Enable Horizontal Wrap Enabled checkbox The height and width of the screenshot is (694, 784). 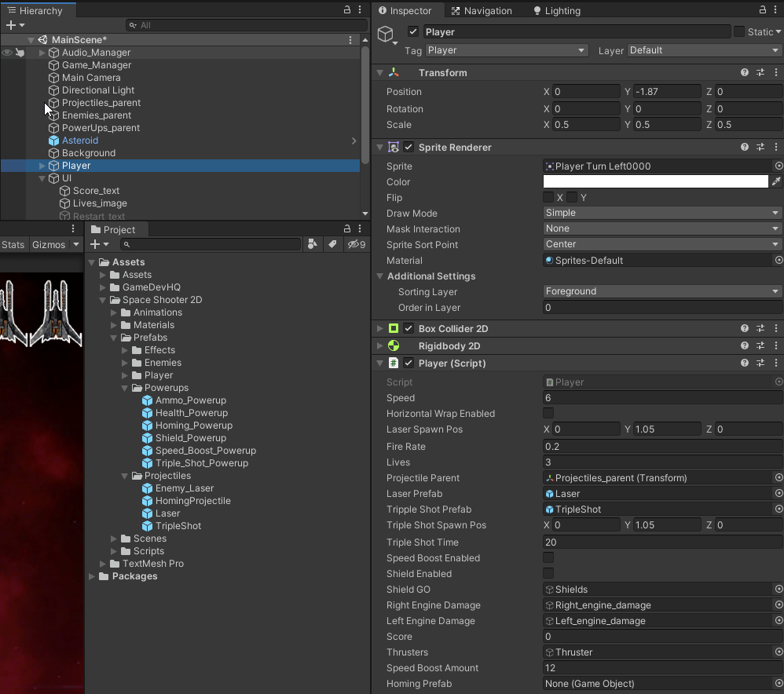point(548,414)
